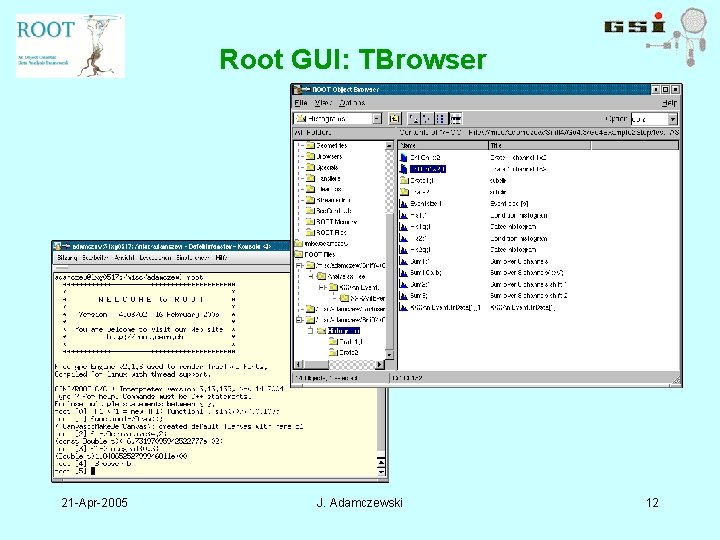Click the Crate1;1 folder icon in contents list
Image resolution: width=720 pixels, height=540 pixels.
[404, 180]
